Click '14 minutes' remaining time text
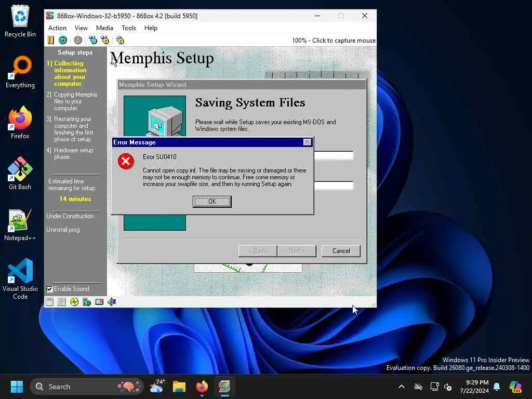 click(75, 199)
